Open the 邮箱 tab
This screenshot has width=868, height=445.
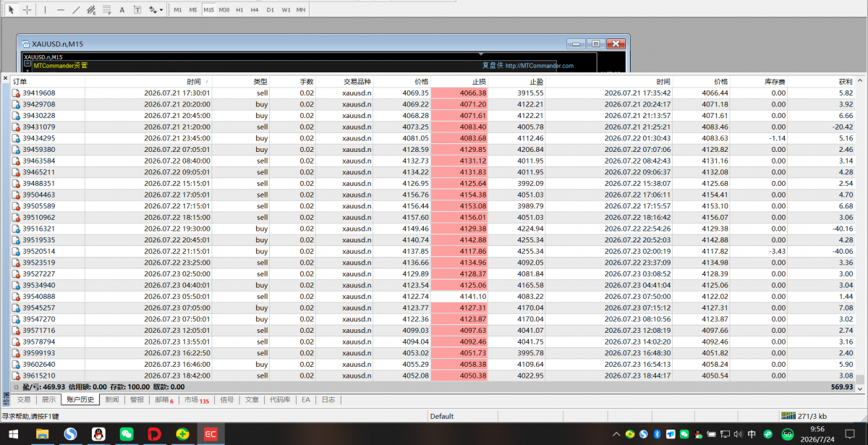[x=163, y=399]
